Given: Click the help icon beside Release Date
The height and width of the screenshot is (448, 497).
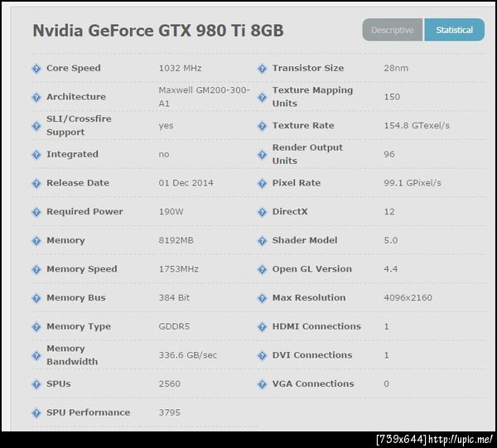Looking at the screenshot, I should (36, 183).
